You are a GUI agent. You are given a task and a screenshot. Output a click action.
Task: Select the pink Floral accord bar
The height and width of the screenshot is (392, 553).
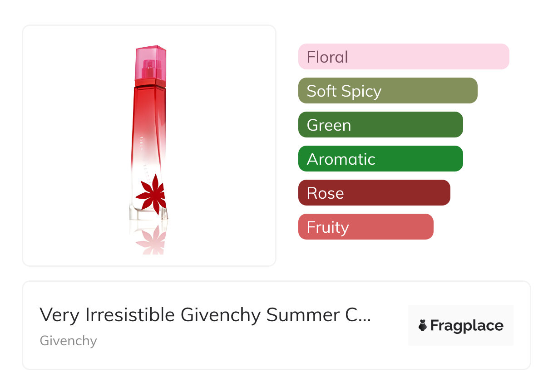pos(404,57)
